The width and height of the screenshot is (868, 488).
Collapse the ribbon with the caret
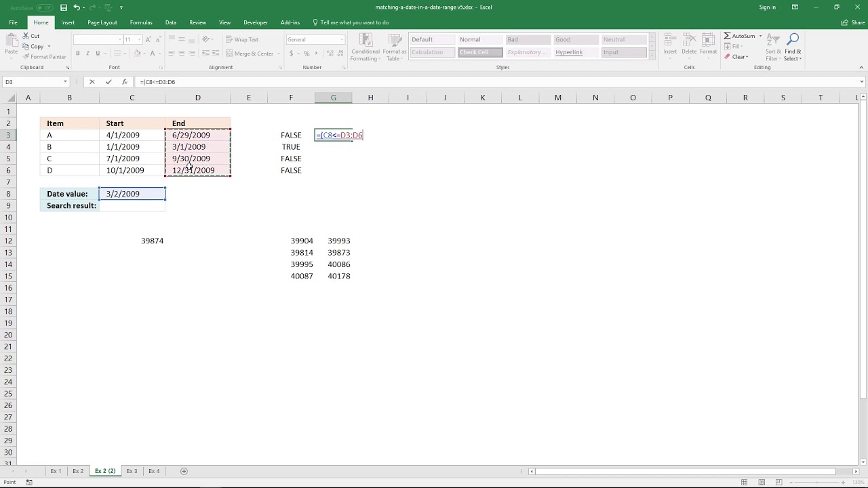click(x=861, y=68)
